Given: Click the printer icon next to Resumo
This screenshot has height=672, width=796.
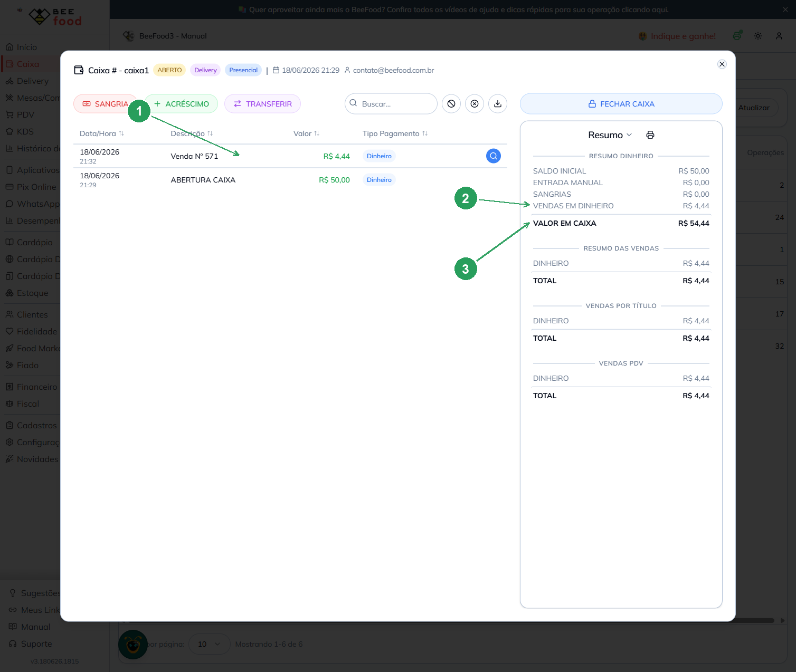Looking at the screenshot, I should (x=650, y=135).
